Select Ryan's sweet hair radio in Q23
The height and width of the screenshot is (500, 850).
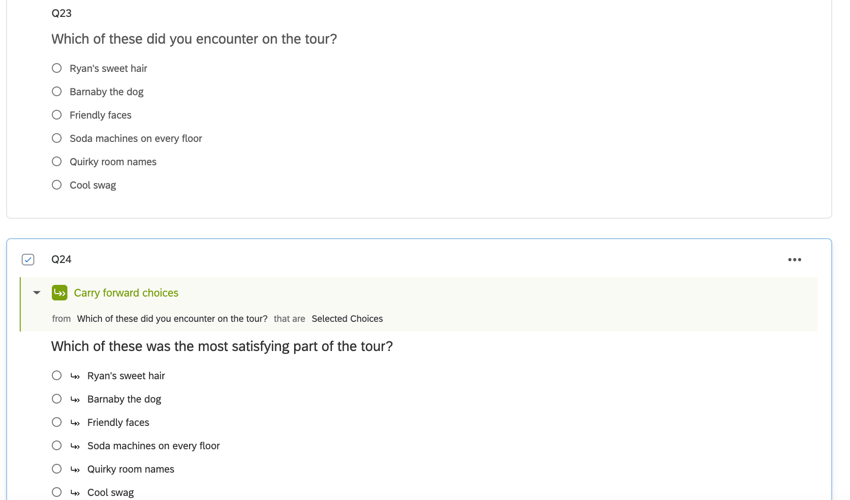pos(57,68)
